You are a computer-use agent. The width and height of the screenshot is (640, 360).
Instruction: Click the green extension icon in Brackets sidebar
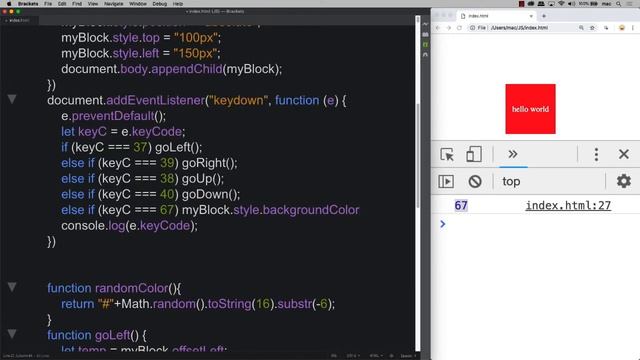425,44
